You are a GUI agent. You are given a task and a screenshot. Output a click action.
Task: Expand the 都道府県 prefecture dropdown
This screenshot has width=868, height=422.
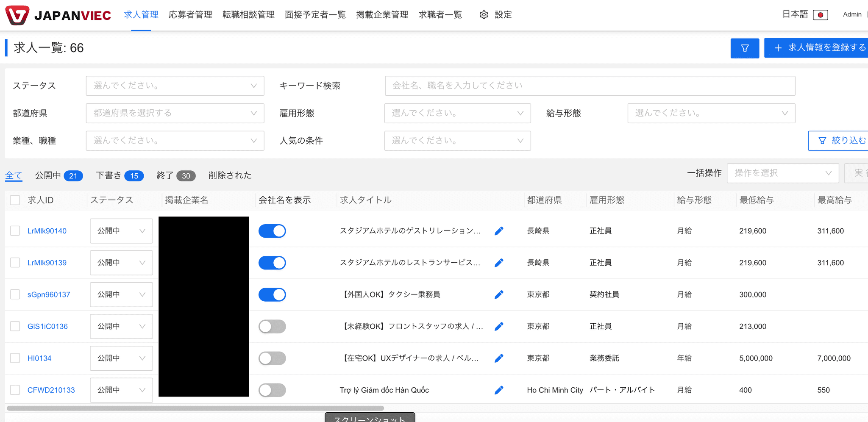tap(175, 113)
